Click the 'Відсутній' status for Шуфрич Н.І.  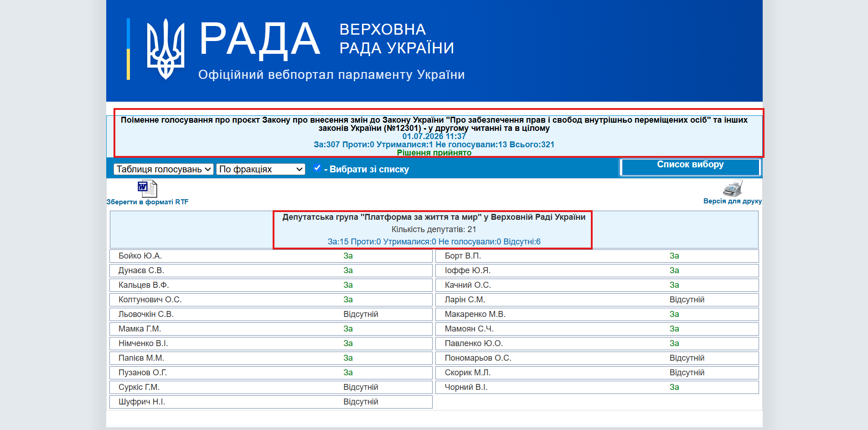click(x=361, y=402)
